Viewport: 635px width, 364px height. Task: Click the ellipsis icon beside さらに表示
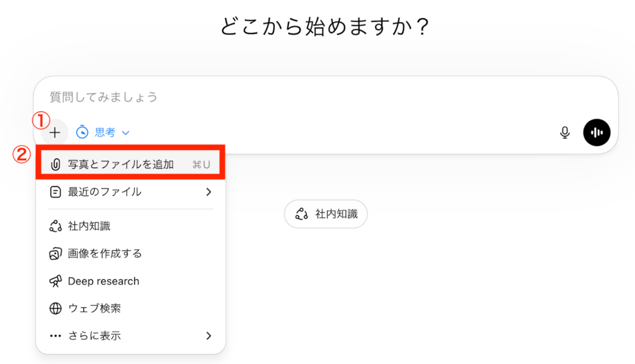click(x=56, y=335)
